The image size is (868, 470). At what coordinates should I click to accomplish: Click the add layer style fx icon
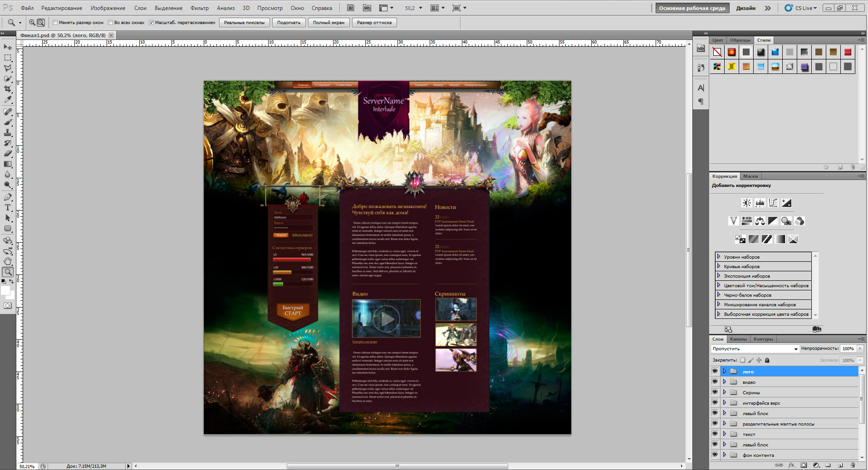click(791, 465)
